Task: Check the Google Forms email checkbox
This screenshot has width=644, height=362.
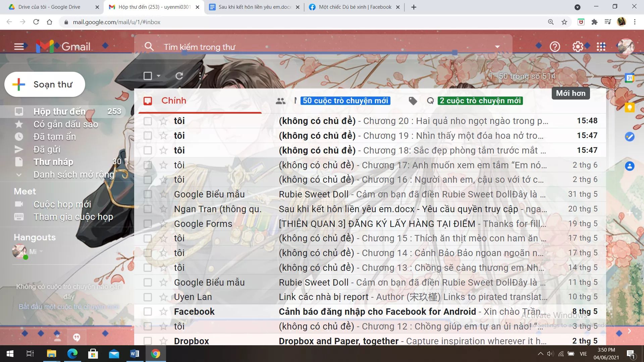Action: pyautogui.click(x=148, y=224)
